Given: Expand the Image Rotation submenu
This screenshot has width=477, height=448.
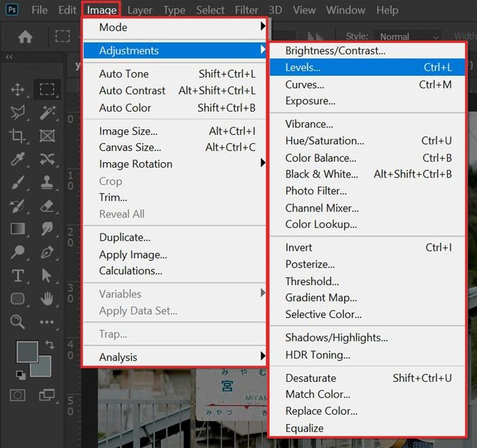Looking at the screenshot, I should click(x=175, y=164).
